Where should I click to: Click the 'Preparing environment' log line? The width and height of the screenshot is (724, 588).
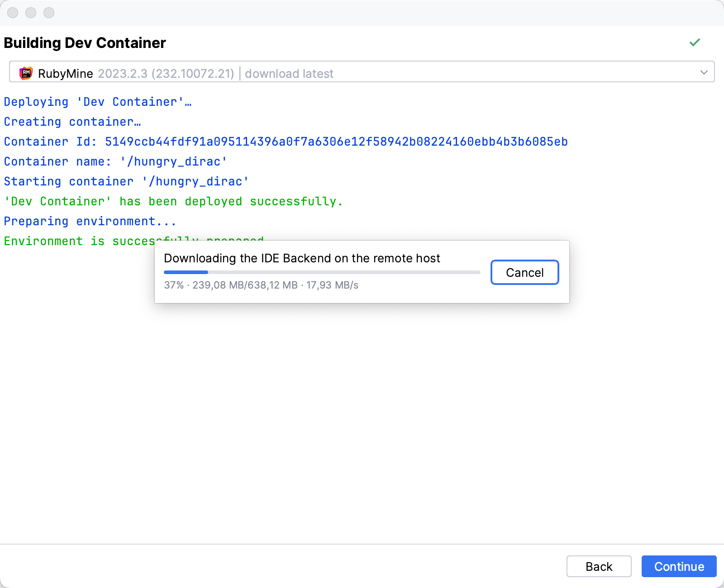click(90, 221)
